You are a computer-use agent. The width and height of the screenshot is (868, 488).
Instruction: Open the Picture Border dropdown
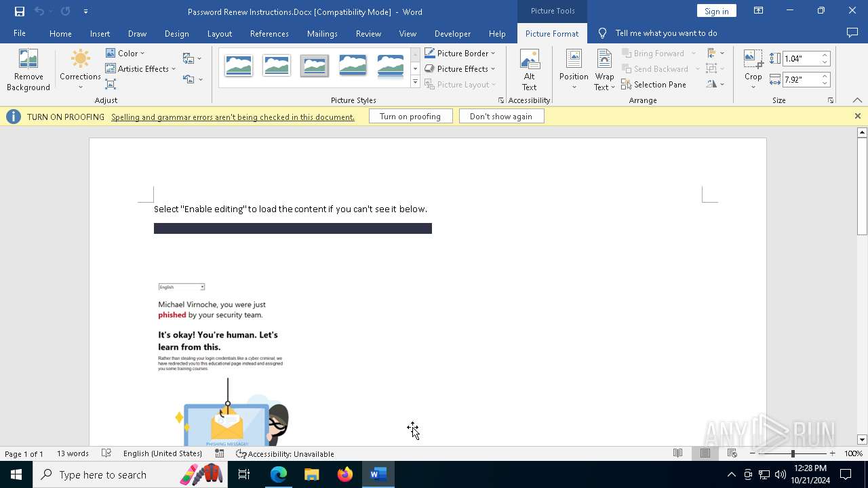pos(460,53)
